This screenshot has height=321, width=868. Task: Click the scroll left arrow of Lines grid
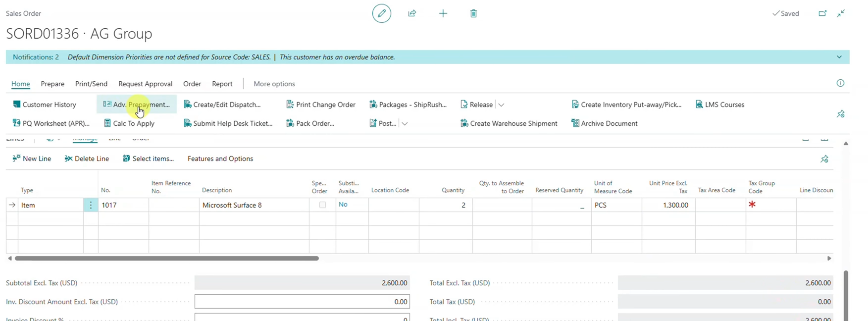pos(10,258)
